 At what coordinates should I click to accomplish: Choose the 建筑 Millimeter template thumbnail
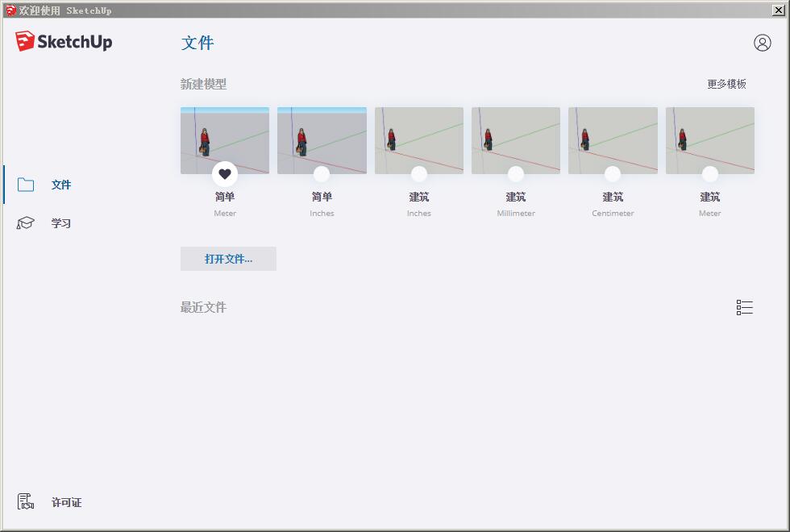[x=516, y=140]
